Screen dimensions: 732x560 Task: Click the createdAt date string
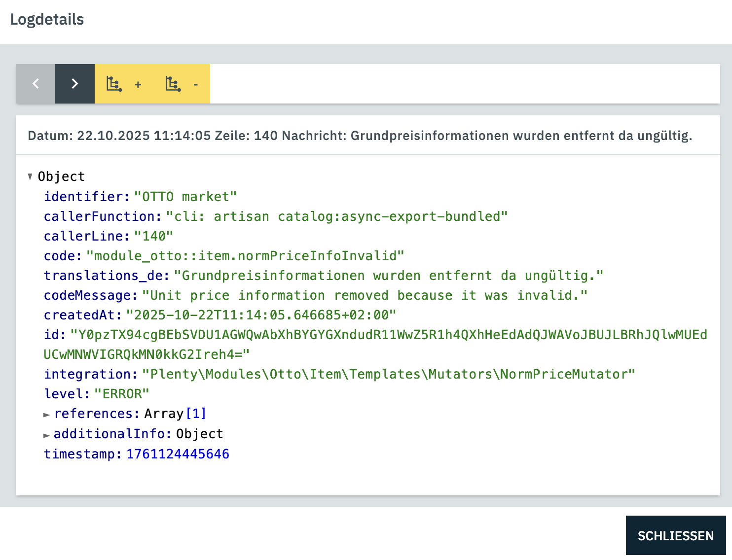[261, 315]
